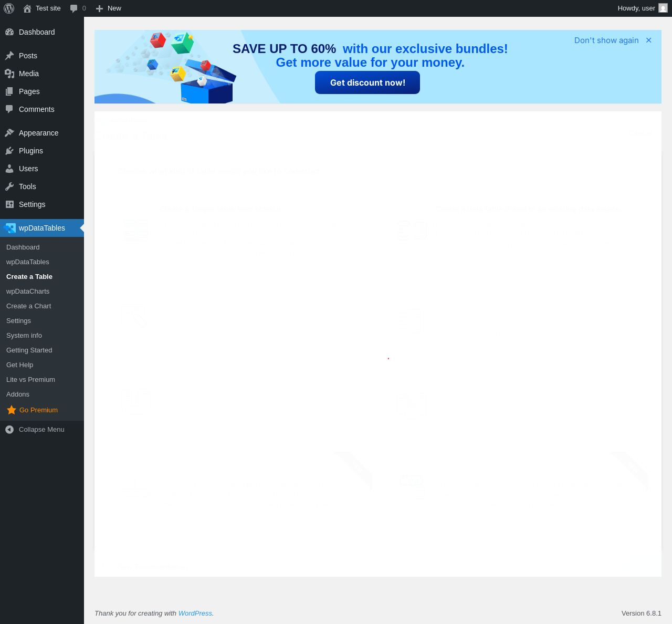Click the Appearance paintbrush icon
Screen dimensions: 672x624
9,133
